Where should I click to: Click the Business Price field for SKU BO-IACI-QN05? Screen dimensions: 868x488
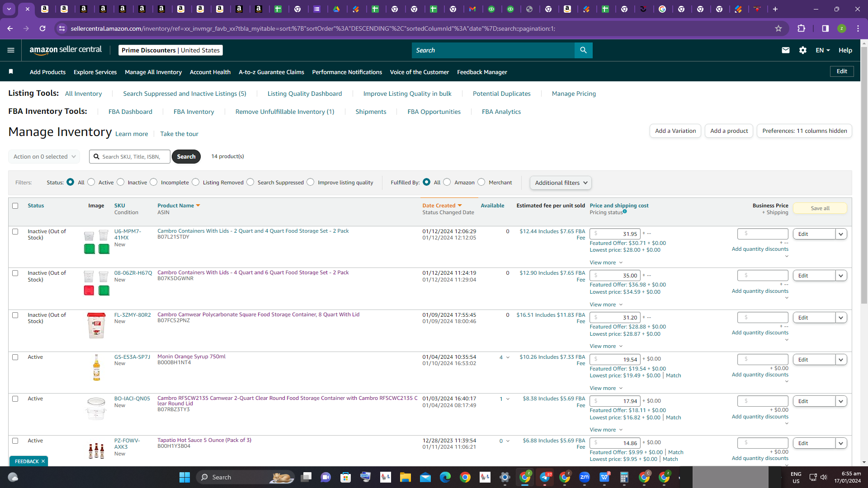coord(763,401)
